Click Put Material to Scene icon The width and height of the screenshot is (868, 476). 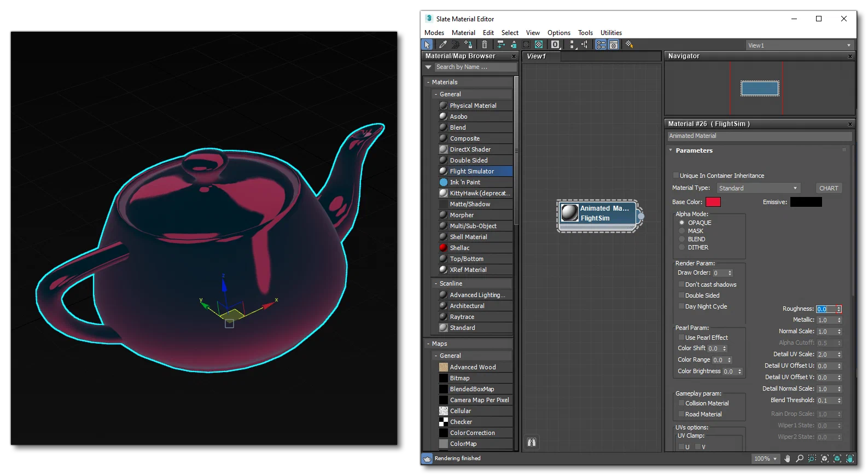tap(456, 45)
